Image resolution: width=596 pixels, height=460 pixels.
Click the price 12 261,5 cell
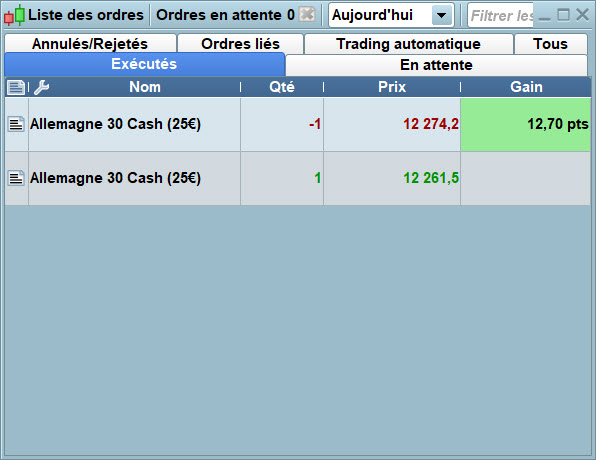point(392,178)
